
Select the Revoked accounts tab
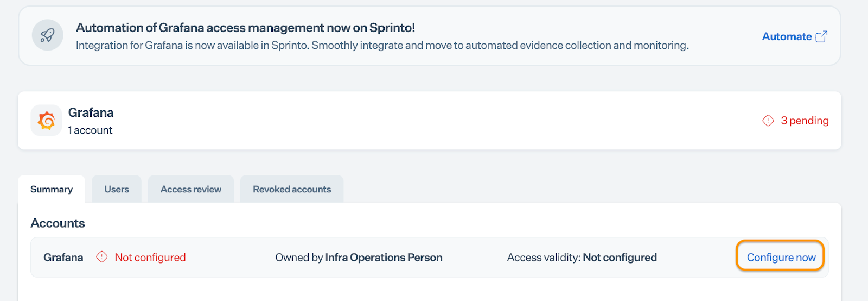pyautogui.click(x=292, y=189)
